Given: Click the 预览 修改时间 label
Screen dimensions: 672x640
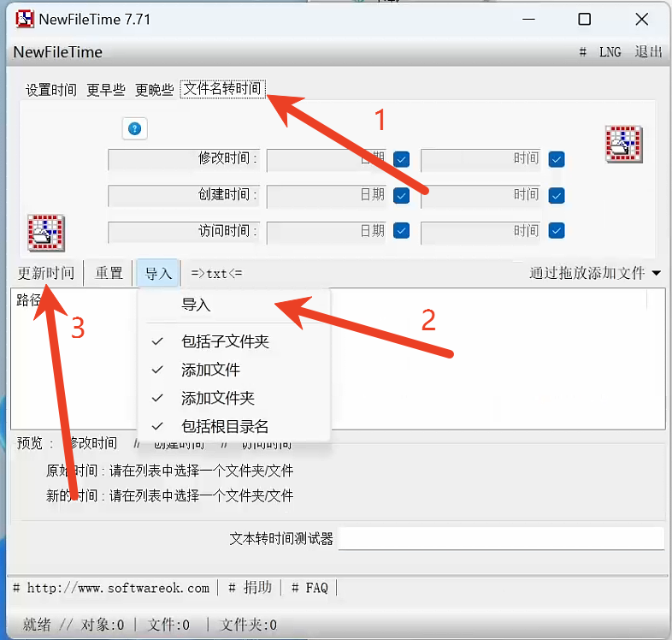Looking at the screenshot, I should pos(92,442).
